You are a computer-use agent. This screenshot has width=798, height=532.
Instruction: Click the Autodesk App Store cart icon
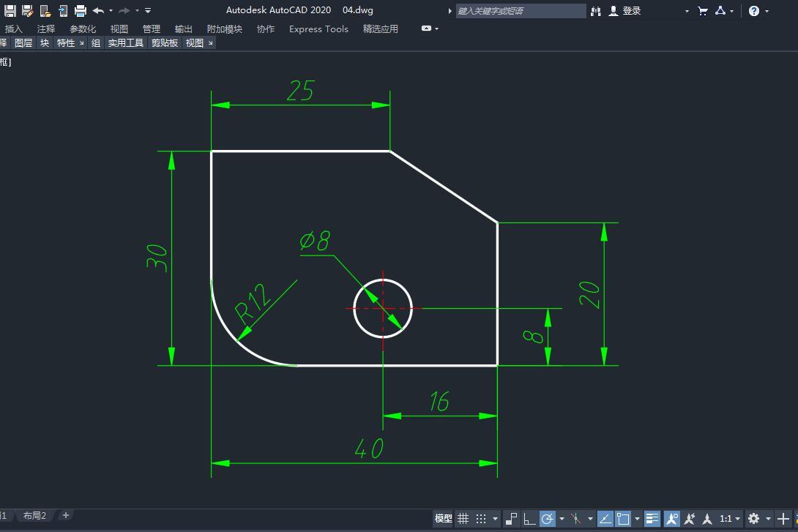703,11
